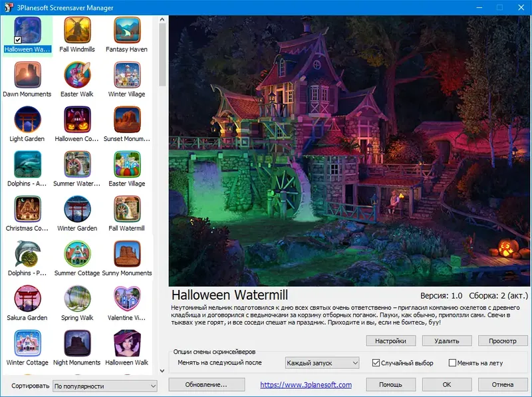The image size is (532, 397).
Task: Click the Настройки button
Action: tap(391, 340)
